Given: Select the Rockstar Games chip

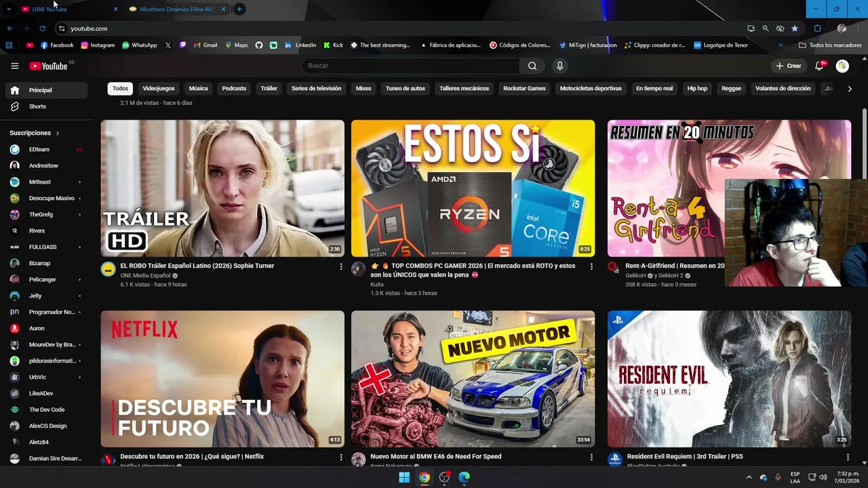Looking at the screenshot, I should pos(524,89).
